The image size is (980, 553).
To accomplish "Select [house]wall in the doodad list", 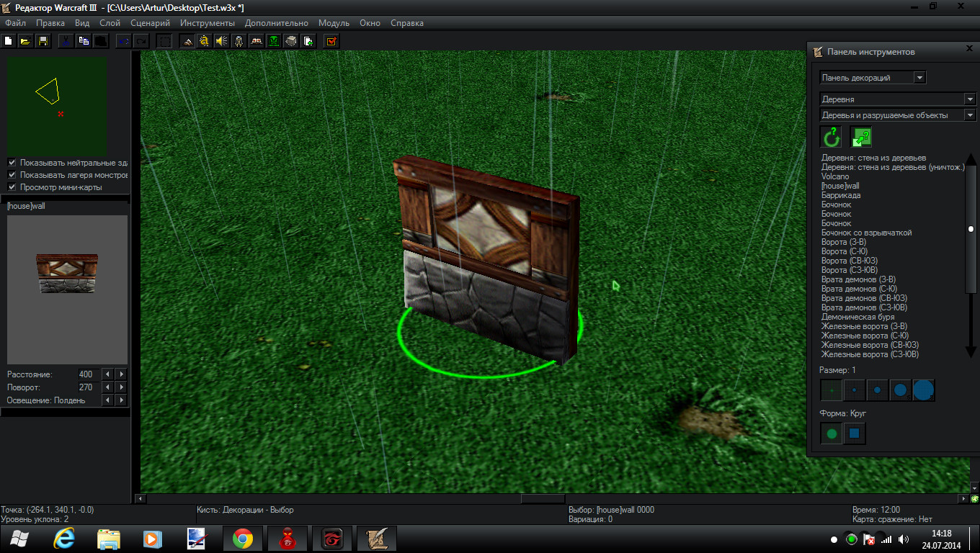I will click(840, 186).
